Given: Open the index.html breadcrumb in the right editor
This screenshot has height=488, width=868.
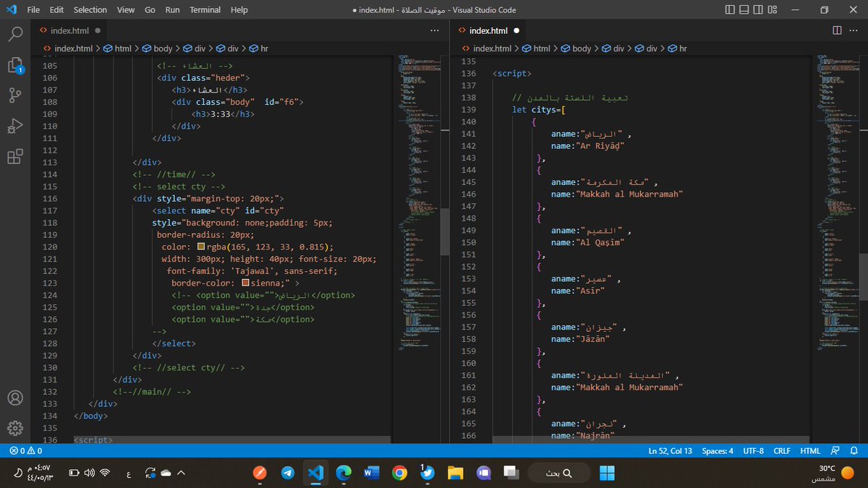Looking at the screenshot, I should pos(486,48).
